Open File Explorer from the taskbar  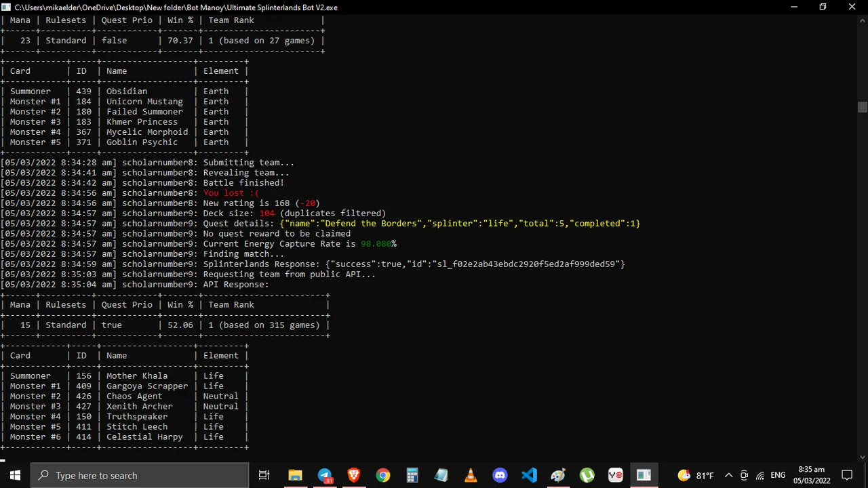pos(295,475)
